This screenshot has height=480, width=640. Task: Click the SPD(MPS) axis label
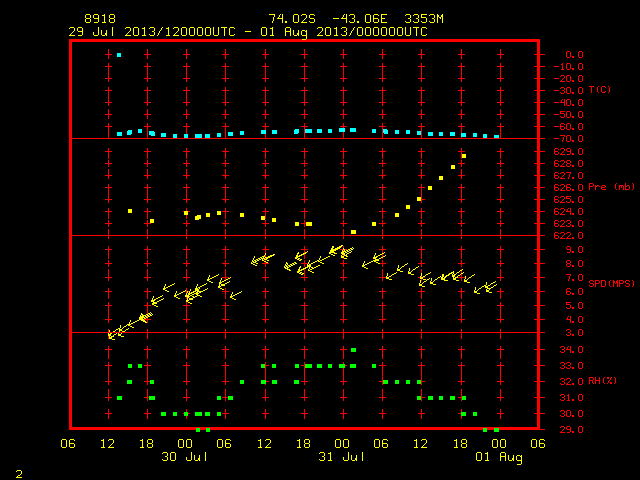pyautogui.click(x=611, y=283)
